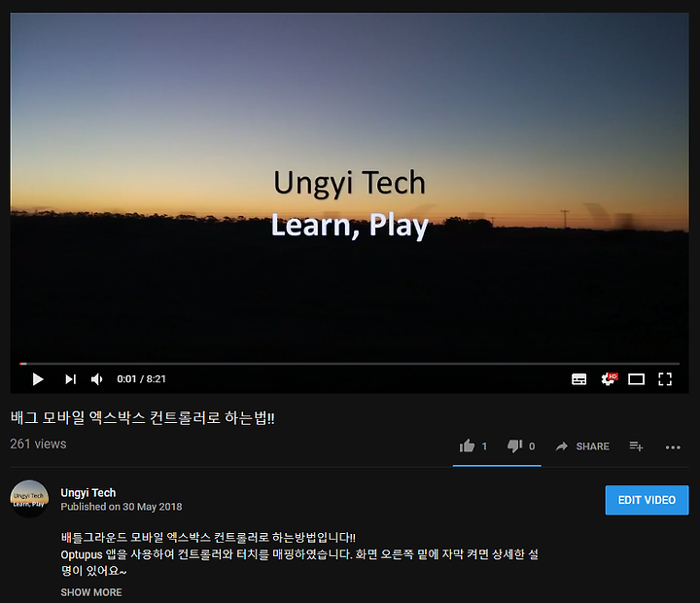Open the Ungyi Tech channel avatar
This screenshot has width=700, height=603.
pyautogui.click(x=29, y=499)
